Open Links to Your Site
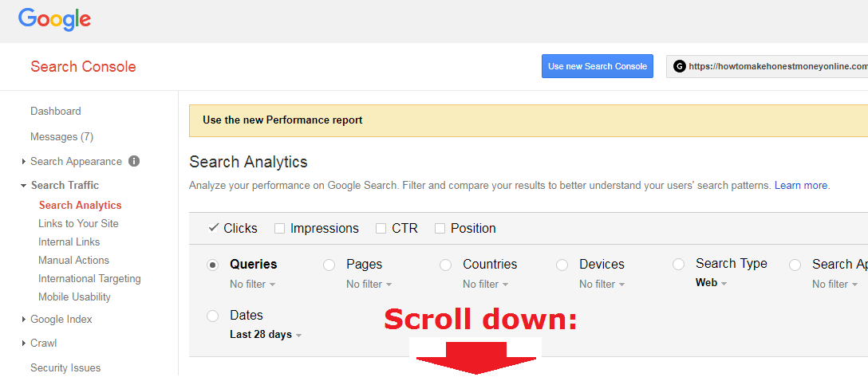 pos(78,223)
